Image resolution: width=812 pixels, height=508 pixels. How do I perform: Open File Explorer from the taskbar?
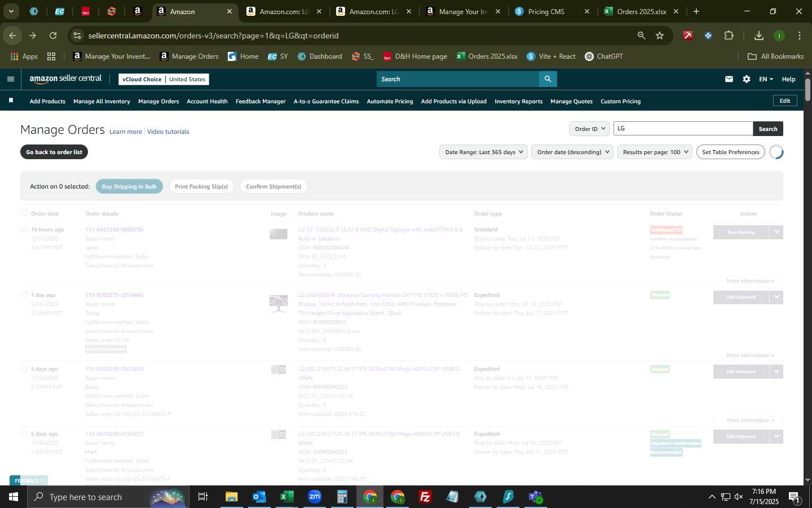tap(232, 497)
